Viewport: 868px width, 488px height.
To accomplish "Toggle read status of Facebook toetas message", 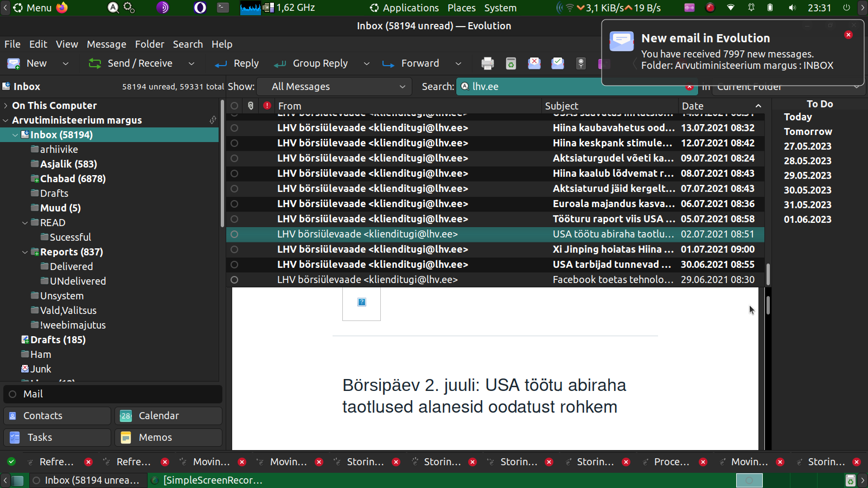I will tap(234, 280).
